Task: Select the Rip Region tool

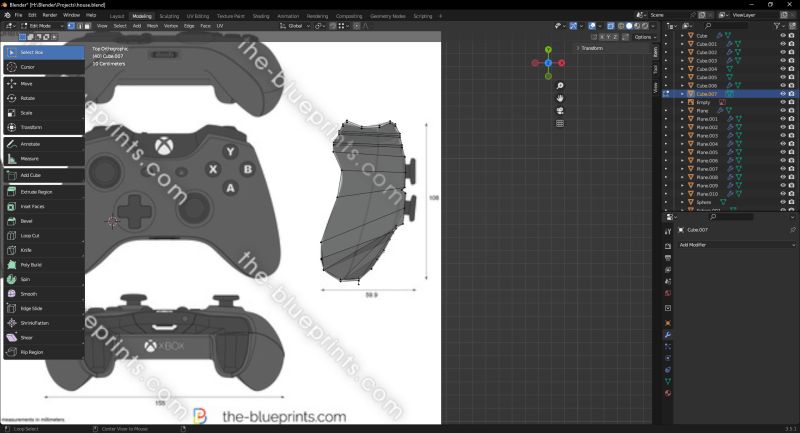Action: 44,352
